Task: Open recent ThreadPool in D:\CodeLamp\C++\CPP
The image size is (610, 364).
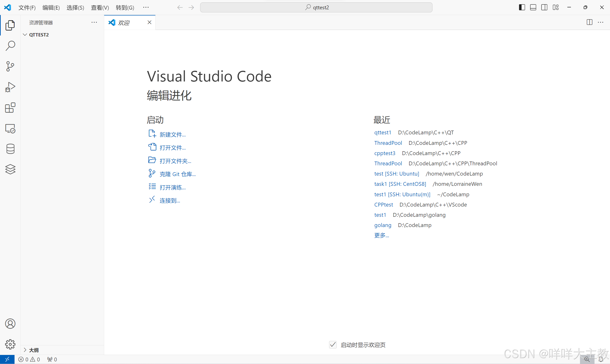Action: (x=388, y=143)
